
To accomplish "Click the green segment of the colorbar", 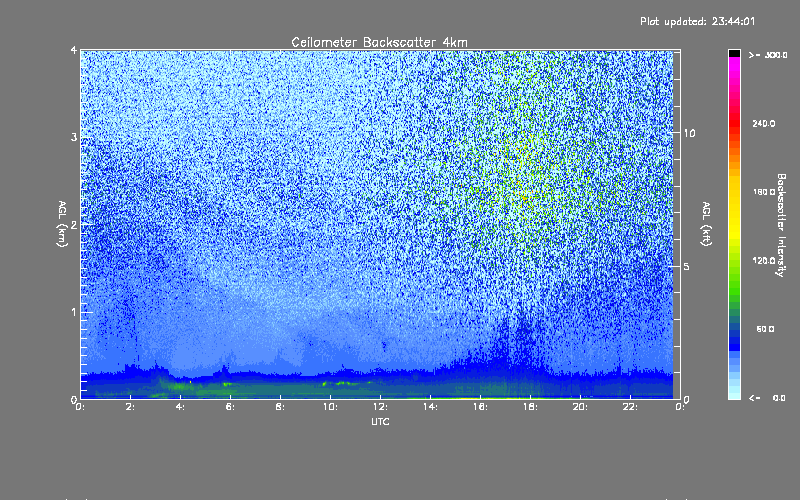I will coord(734,286).
